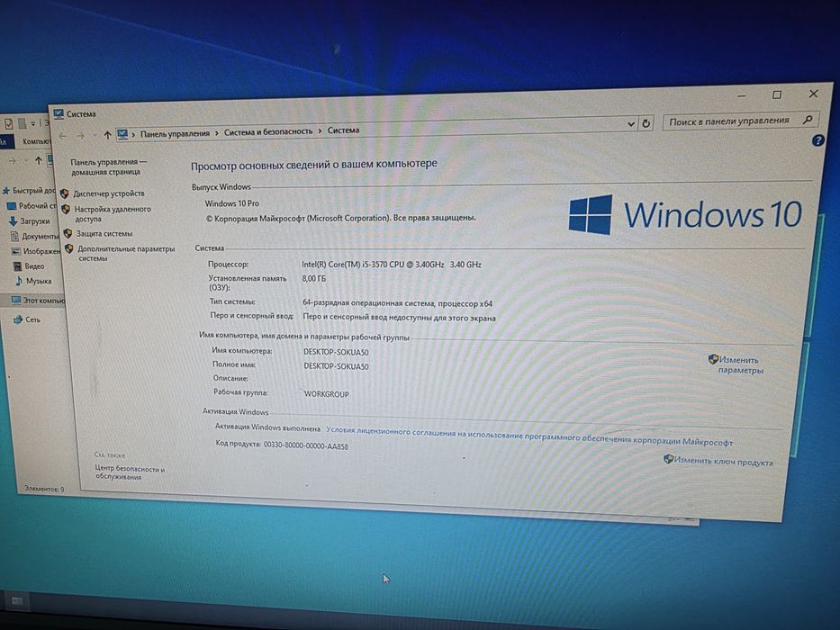This screenshot has height=630, width=840.
Task: Select Сеть in Explorer sidebar
Action: 27,319
